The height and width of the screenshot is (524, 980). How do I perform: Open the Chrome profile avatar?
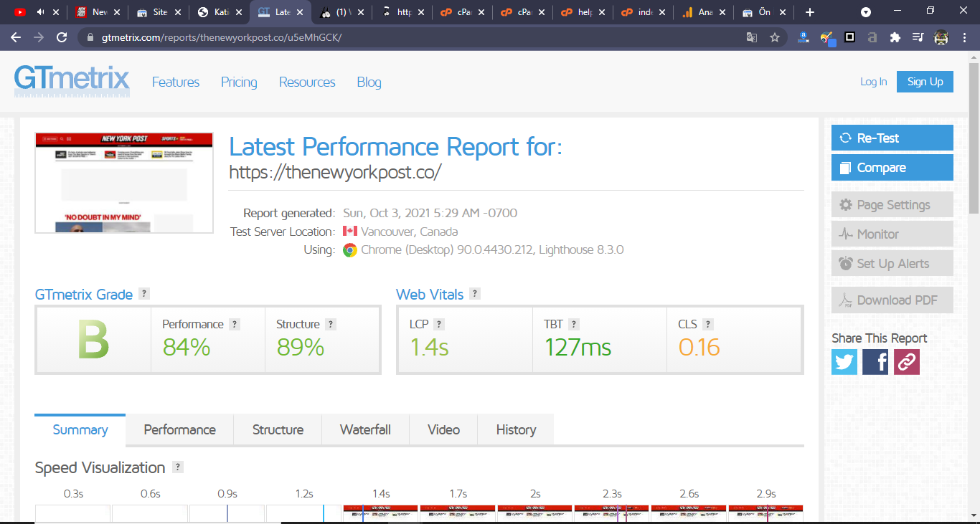[x=941, y=37]
